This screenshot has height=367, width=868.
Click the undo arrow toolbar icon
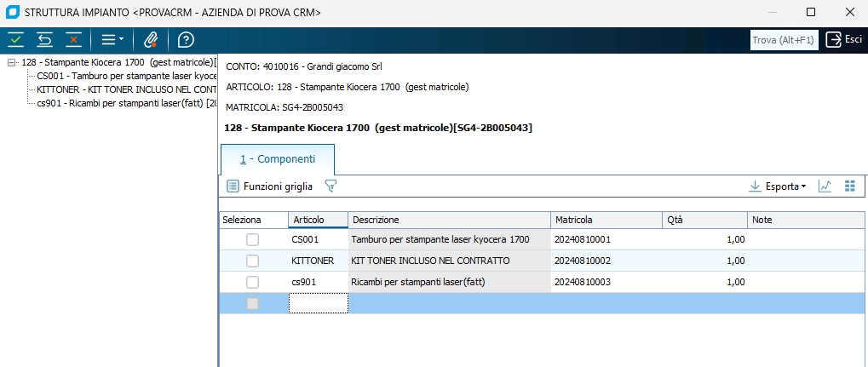coord(45,39)
